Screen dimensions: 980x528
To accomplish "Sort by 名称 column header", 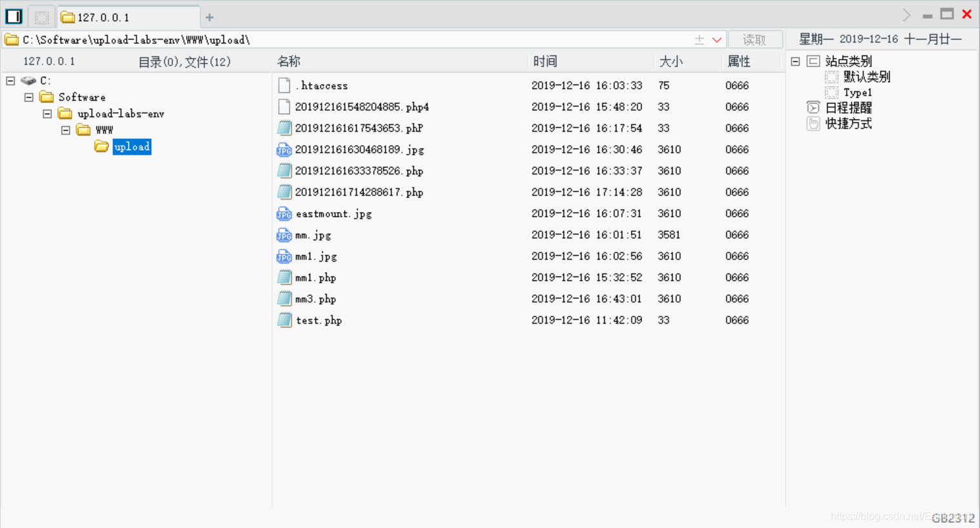I will tap(289, 61).
